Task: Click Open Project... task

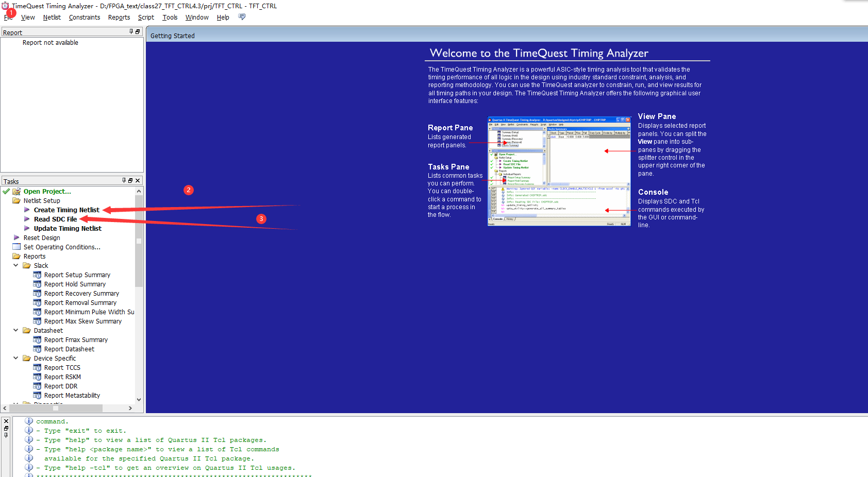Action: (x=47, y=192)
